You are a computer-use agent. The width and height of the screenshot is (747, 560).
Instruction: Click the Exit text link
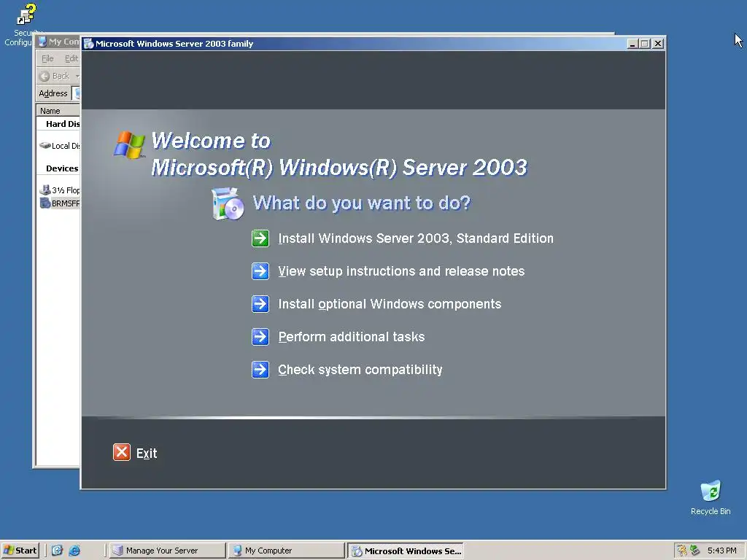point(147,453)
